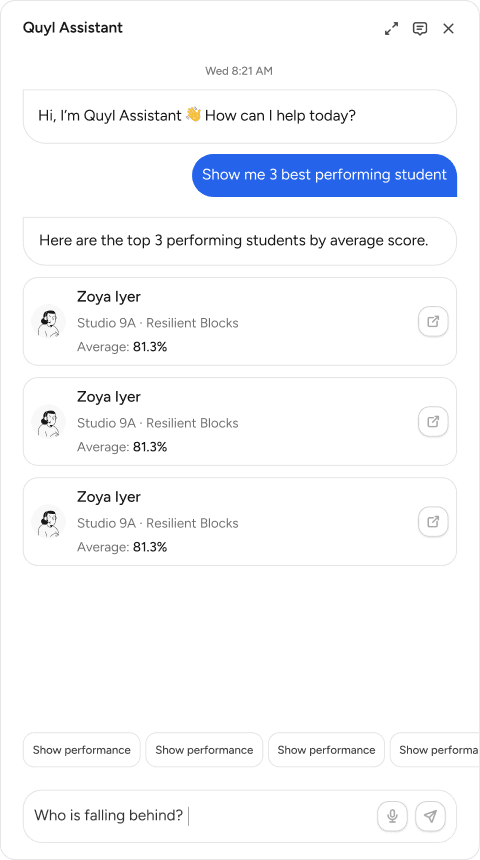The width and height of the screenshot is (480, 860).
Task: Choose the second Show performance suggestion chip
Action: [x=204, y=750]
